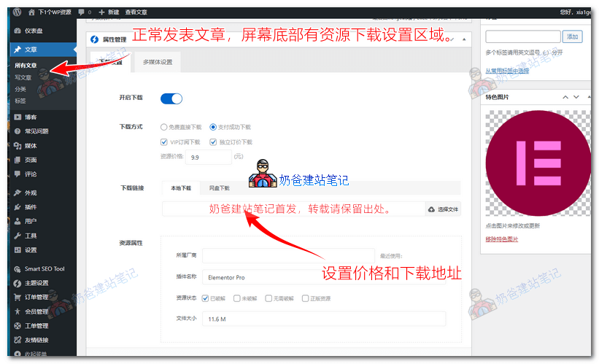Collapse the 属性管理 panel arrow
599x364 pixels.
point(464,39)
